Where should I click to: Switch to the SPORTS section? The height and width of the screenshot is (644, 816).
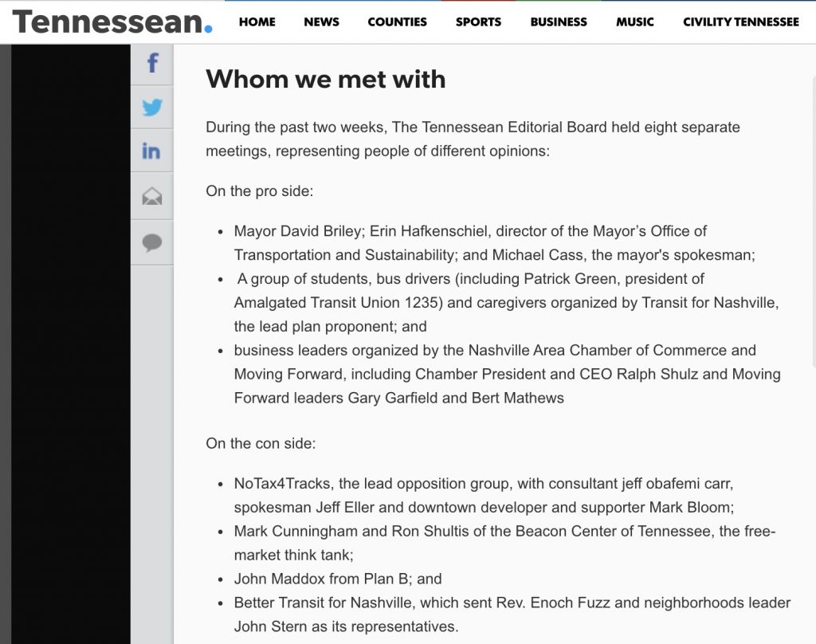(x=478, y=22)
